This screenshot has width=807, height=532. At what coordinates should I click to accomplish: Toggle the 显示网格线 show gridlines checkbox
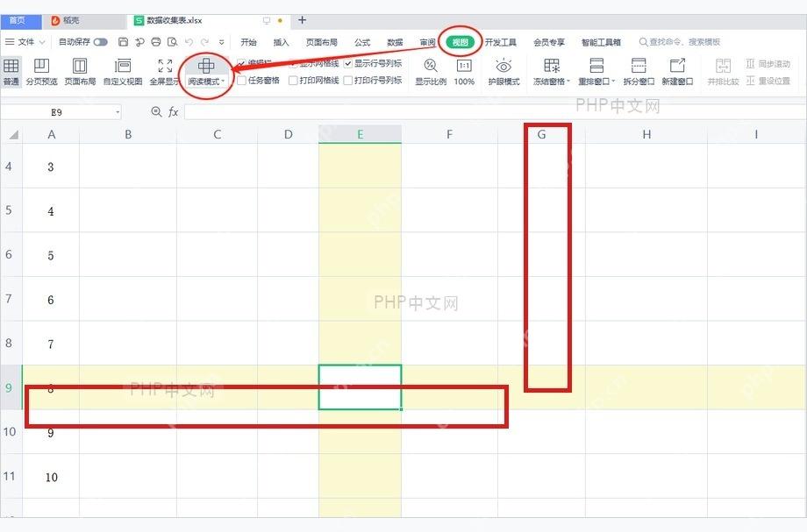pos(293,64)
